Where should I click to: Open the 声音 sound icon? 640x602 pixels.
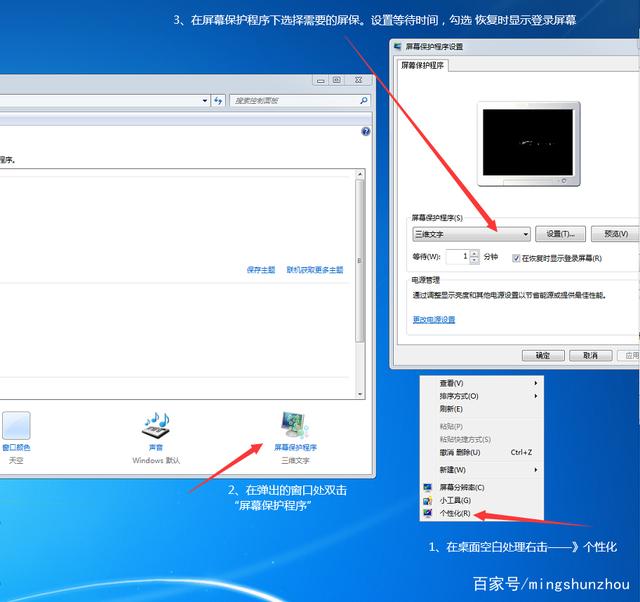(156, 426)
